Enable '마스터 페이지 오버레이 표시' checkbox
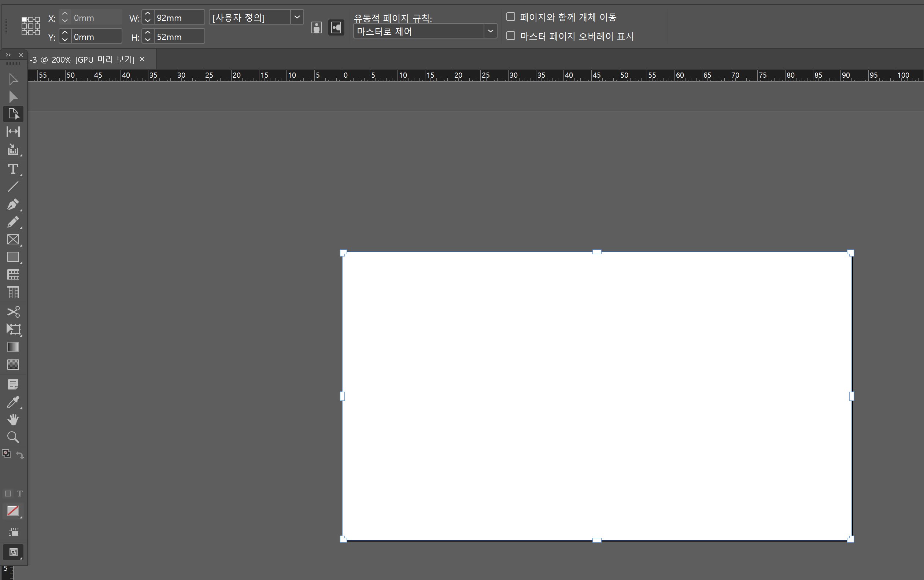 [x=510, y=36]
